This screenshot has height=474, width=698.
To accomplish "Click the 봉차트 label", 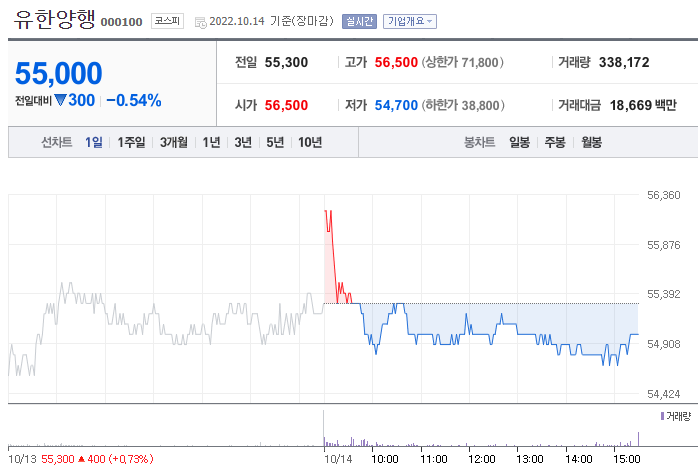I will (x=479, y=142).
